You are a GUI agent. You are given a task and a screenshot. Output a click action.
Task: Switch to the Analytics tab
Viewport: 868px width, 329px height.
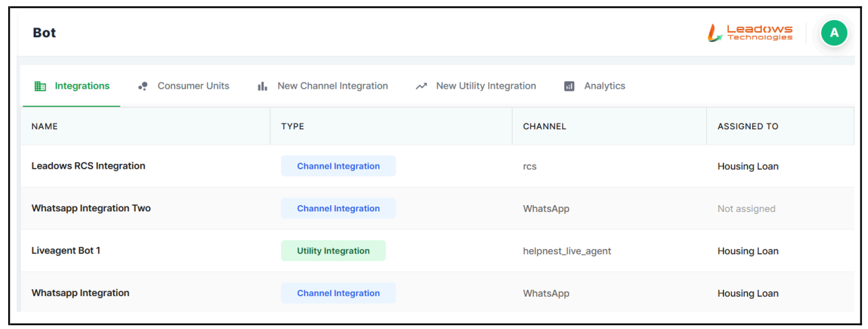pos(595,86)
